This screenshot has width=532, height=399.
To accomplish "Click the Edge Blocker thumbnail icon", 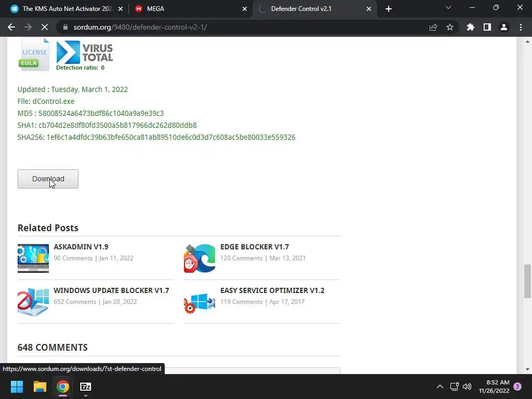I will click(x=199, y=258).
